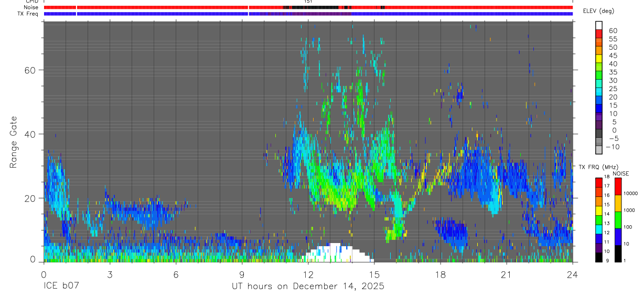This screenshot has height=297, width=644.
Task: Click the '151' CPID value above the plot
Action: click(x=308, y=2)
